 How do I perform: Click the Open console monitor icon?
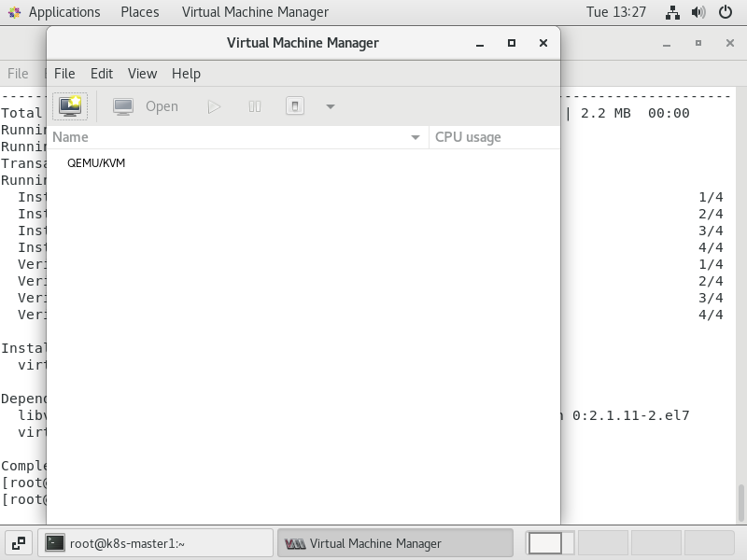point(123,106)
